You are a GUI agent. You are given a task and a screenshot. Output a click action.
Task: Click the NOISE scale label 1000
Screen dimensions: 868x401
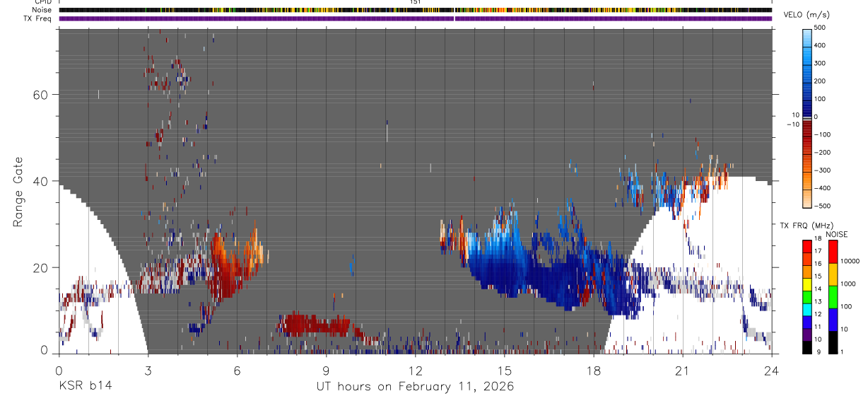pos(849,284)
